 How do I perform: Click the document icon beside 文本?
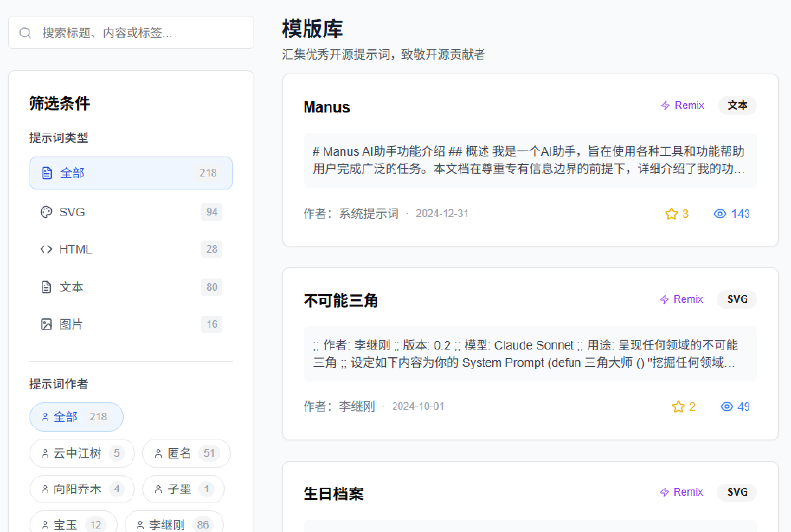(x=46, y=287)
